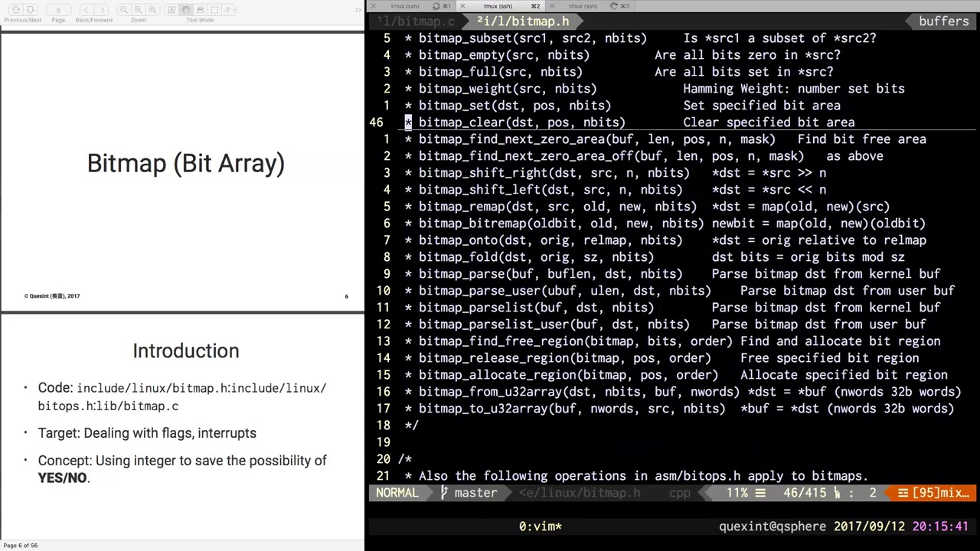This screenshot has width=980, height=551.
Task: Click the bitmap_find_free_region line
Action: coord(672,341)
